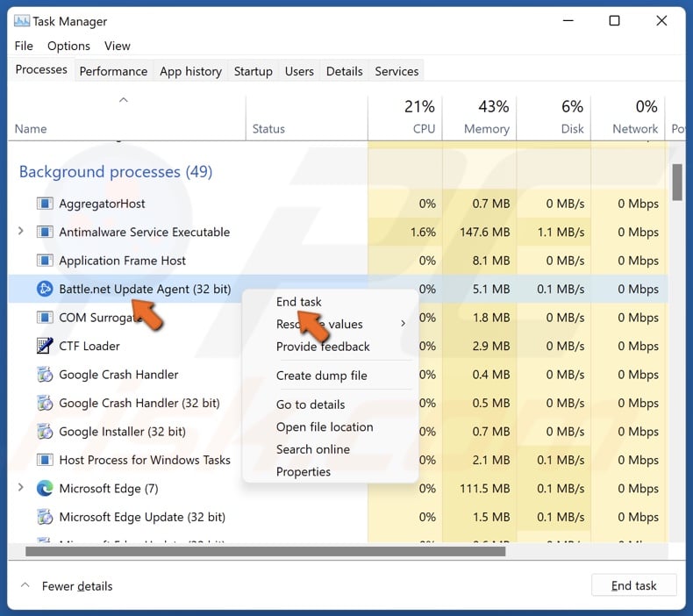
Task: Switch to the Startup tab
Action: [x=254, y=71]
